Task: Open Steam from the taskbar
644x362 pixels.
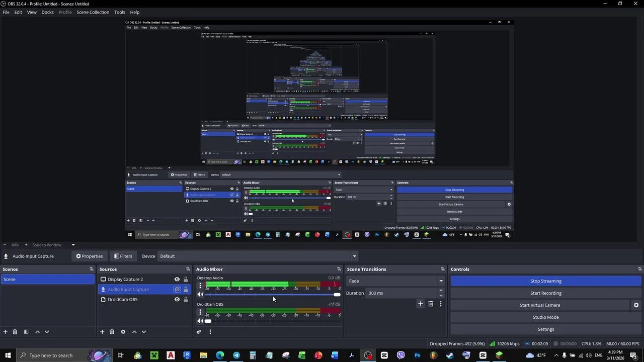Action: click(450, 355)
